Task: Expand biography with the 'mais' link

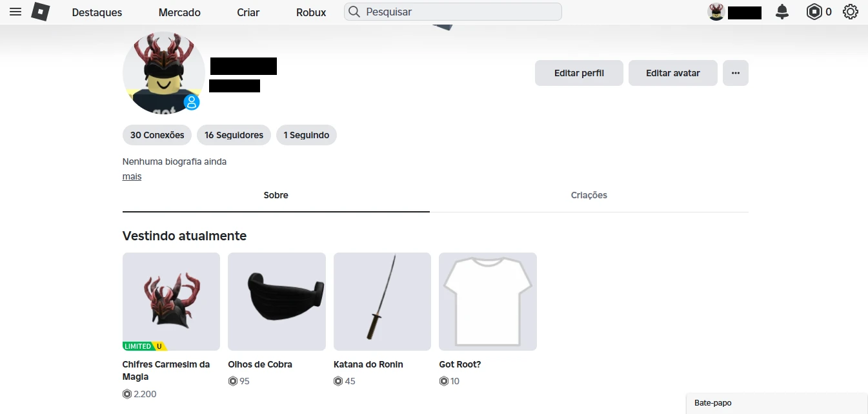Action: tap(132, 176)
